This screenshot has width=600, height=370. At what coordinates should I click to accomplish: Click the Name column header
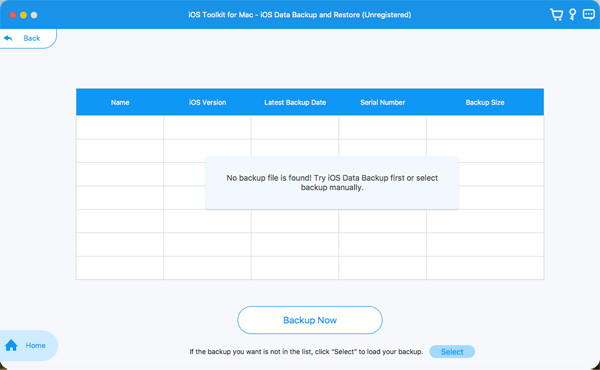pyautogui.click(x=120, y=102)
